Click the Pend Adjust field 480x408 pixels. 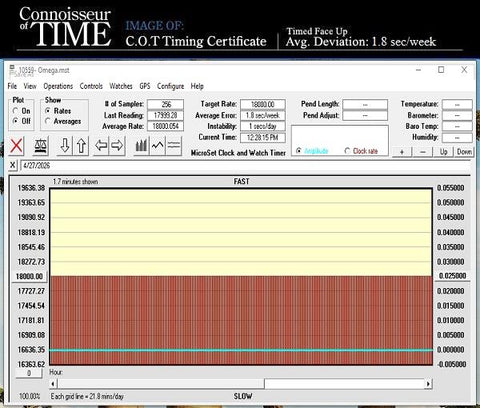click(x=365, y=115)
